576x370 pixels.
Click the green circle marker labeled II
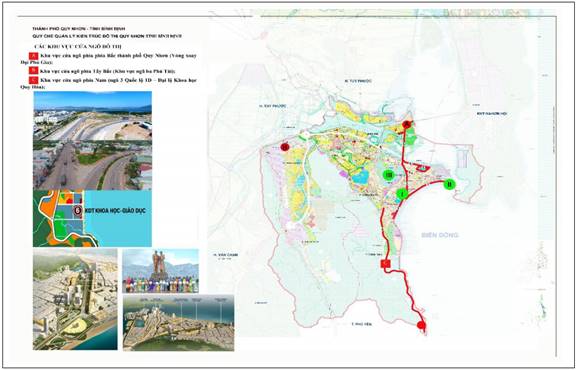450,184
